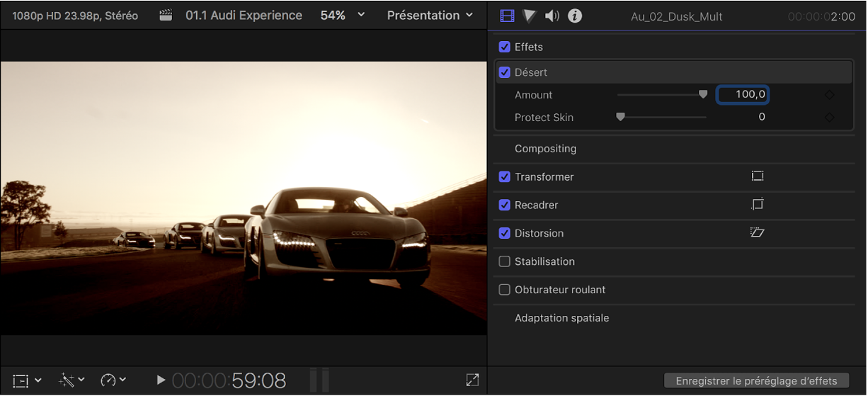868x396 pixels.
Task: Open the Color inspector triangle icon
Action: coord(530,16)
